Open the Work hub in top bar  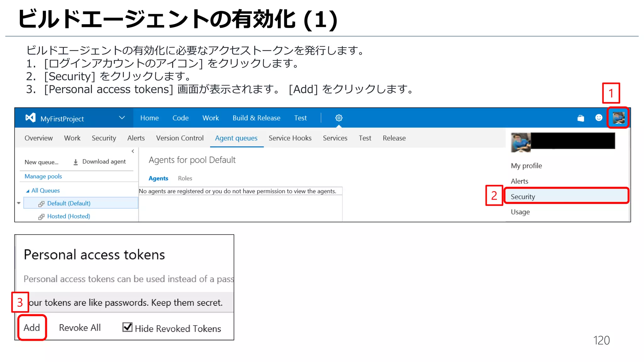coord(211,118)
